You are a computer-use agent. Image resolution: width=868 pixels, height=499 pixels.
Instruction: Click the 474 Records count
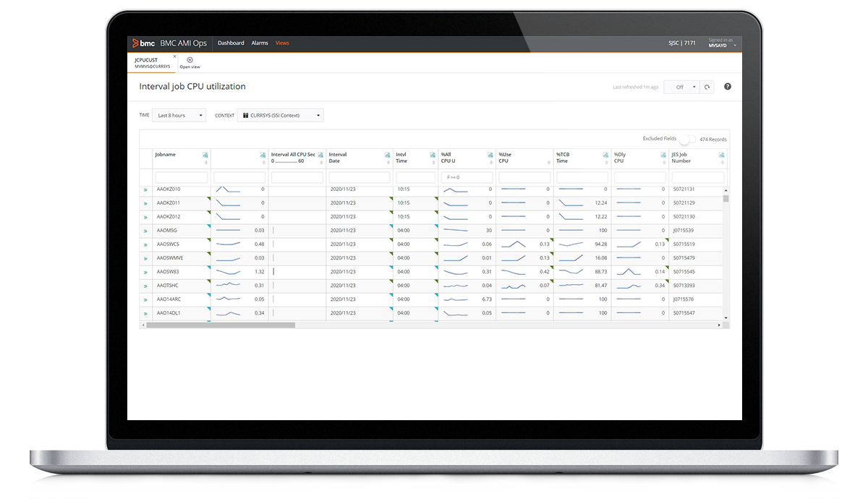[x=713, y=140]
